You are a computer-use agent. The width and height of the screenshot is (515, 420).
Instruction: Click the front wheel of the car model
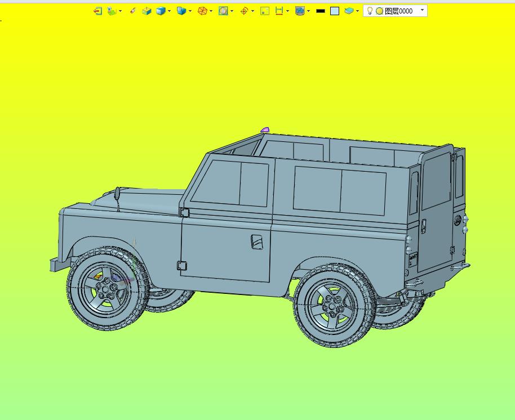tap(107, 288)
